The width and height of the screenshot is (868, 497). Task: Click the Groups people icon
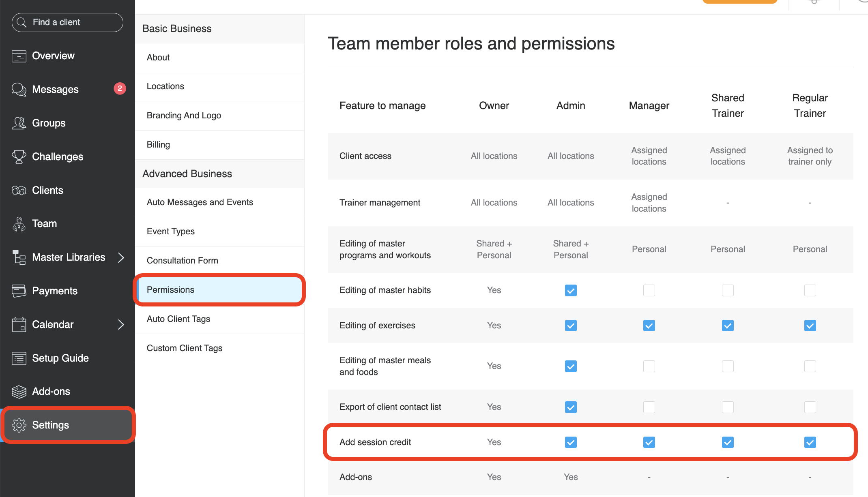[x=19, y=123]
